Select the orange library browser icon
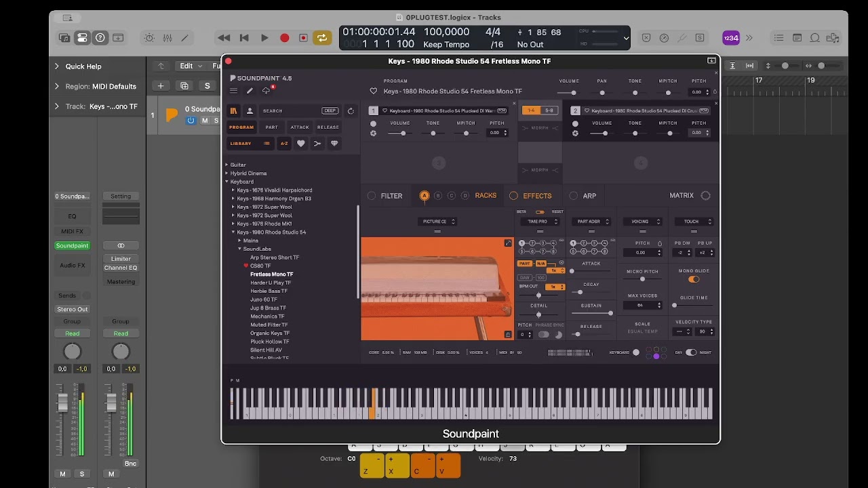868x488 pixels. coord(234,110)
